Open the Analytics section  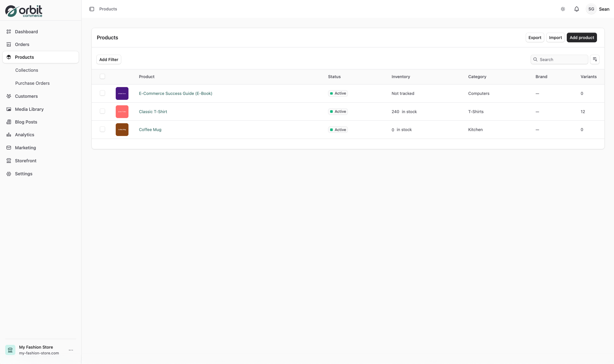click(x=24, y=135)
